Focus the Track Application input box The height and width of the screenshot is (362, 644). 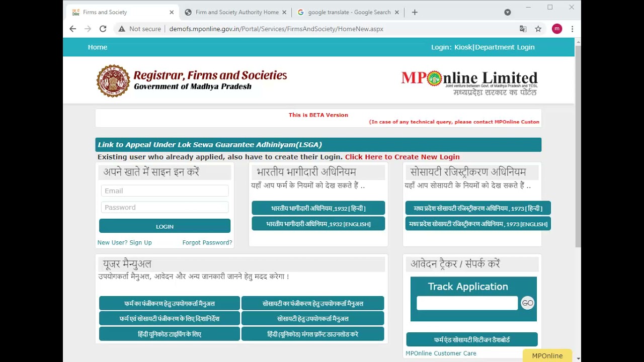[467, 303]
